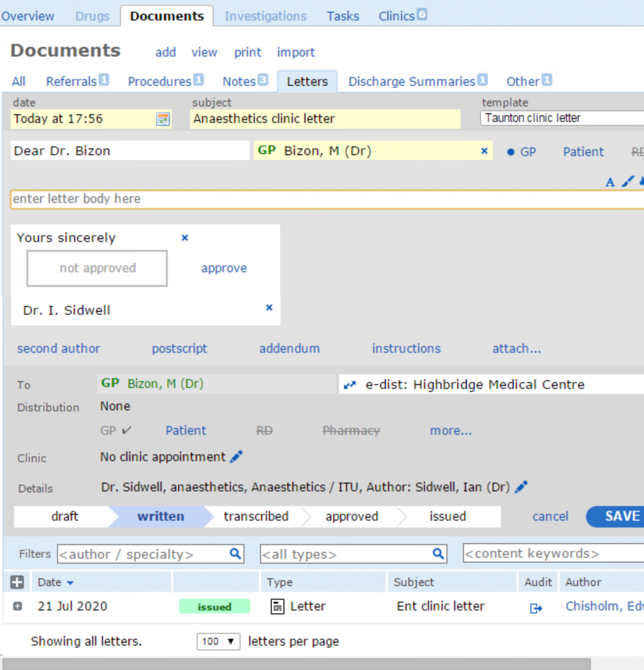
Task: Show the Other sub-tab
Action: (x=523, y=81)
